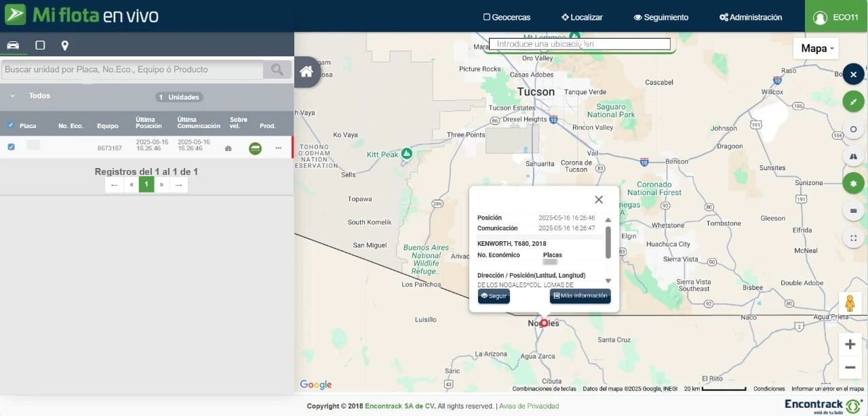The image size is (868, 416).
Task: Close the vehicle info popup
Action: pyautogui.click(x=599, y=199)
